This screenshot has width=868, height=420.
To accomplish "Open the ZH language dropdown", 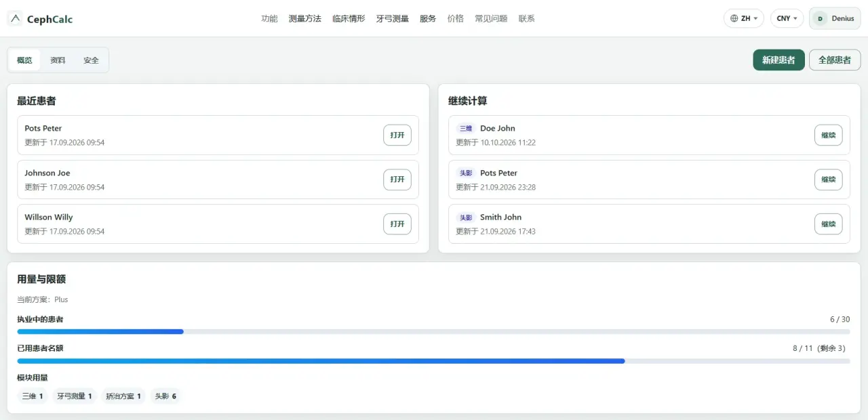I will 744,18.
